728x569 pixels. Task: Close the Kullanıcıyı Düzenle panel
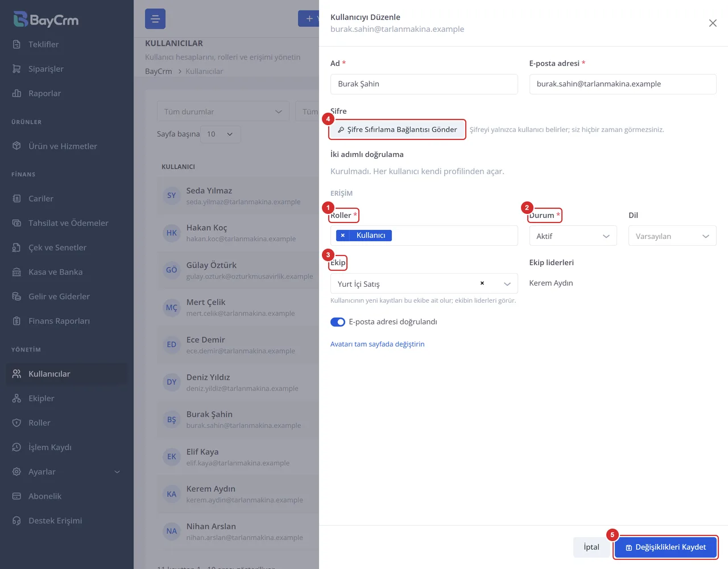(x=713, y=23)
